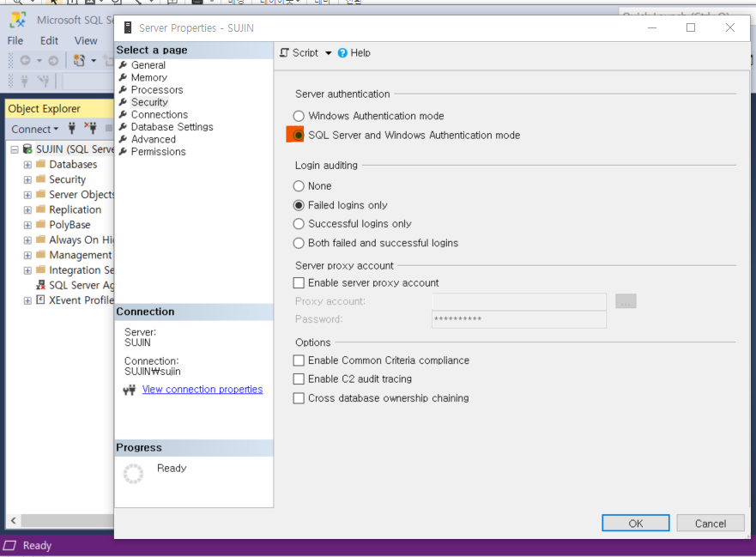This screenshot has width=756, height=557.
Task: Choose Both failed and successful logins
Action: [299, 243]
